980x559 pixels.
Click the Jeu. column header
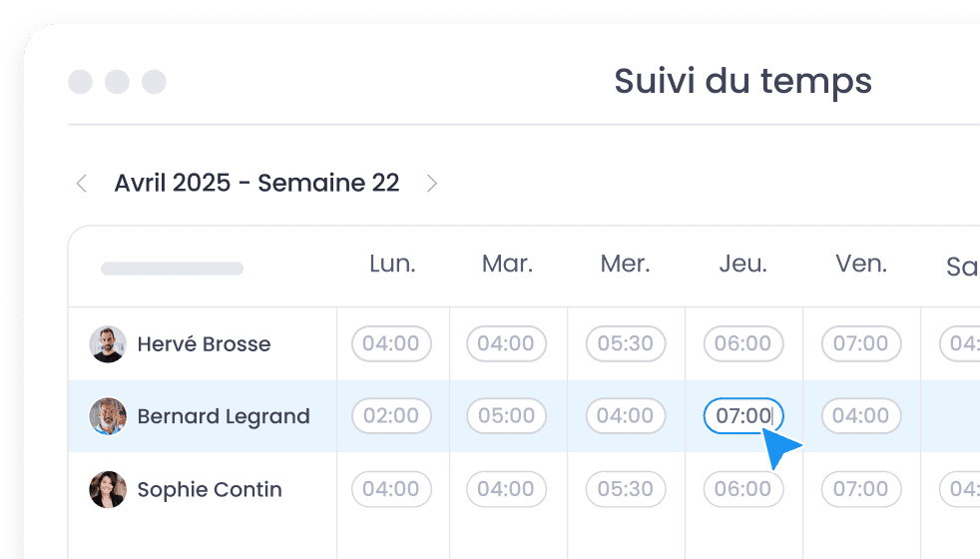(743, 265)
